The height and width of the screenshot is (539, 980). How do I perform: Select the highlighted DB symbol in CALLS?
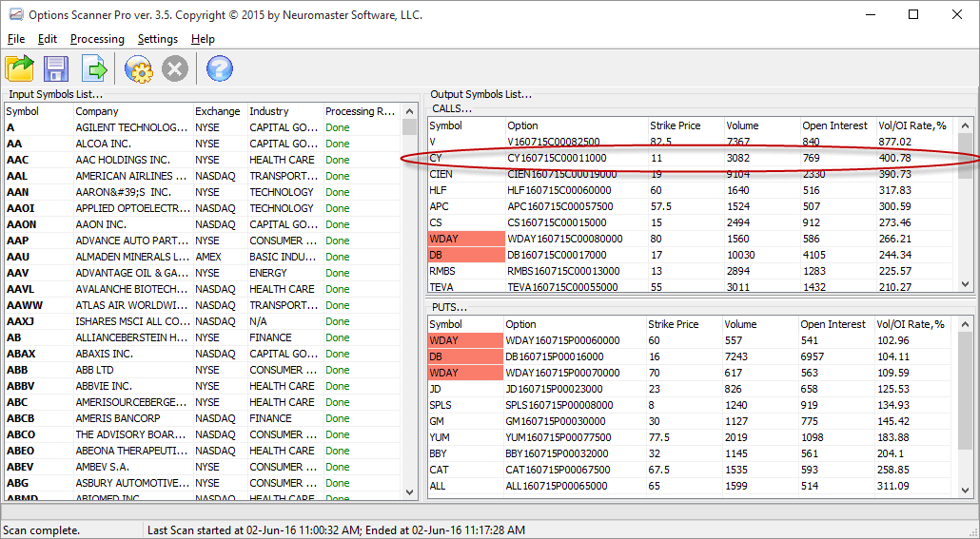click(466, 255)
